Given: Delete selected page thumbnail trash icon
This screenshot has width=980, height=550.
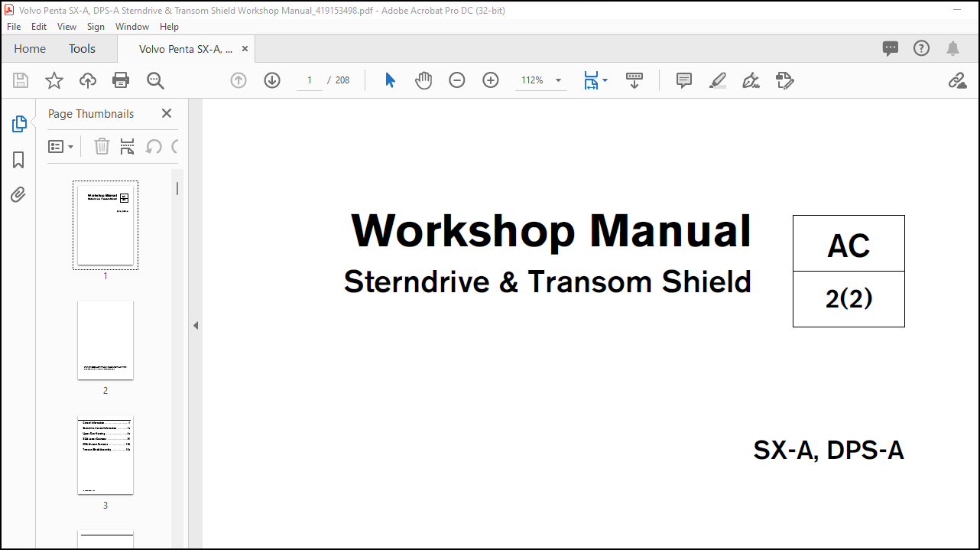Looking at the screenshot, I should pyautogui.click(x=102, y=146).
